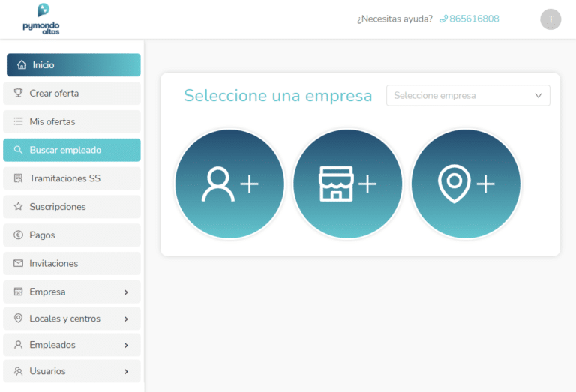Click the add location pin circle button

point(466,184)
